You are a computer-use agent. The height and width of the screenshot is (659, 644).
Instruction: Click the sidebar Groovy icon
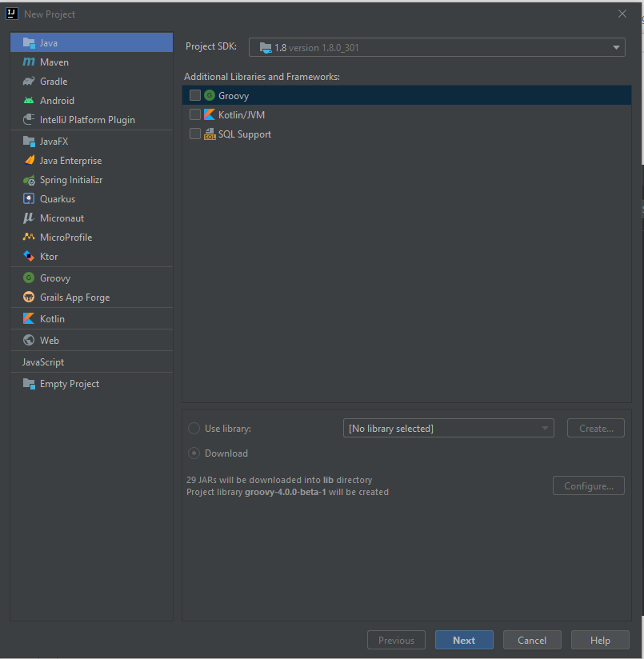[29, 278]
